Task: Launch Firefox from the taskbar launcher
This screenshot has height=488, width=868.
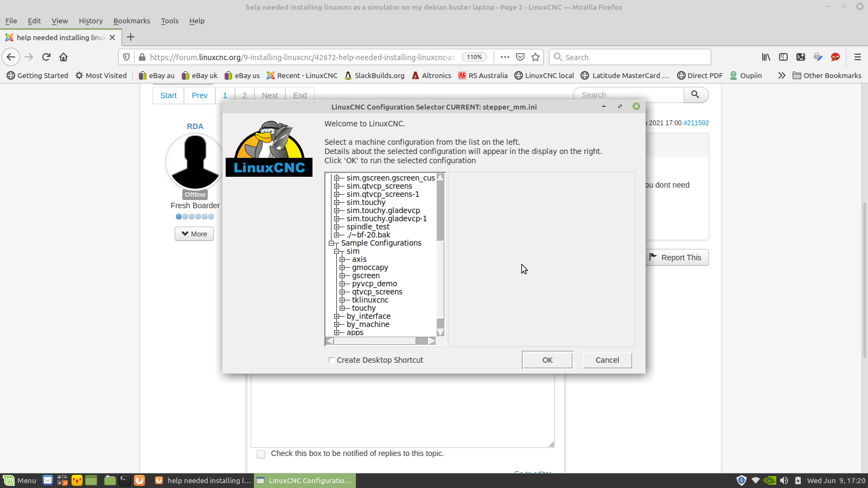Action: coord(139,480)
